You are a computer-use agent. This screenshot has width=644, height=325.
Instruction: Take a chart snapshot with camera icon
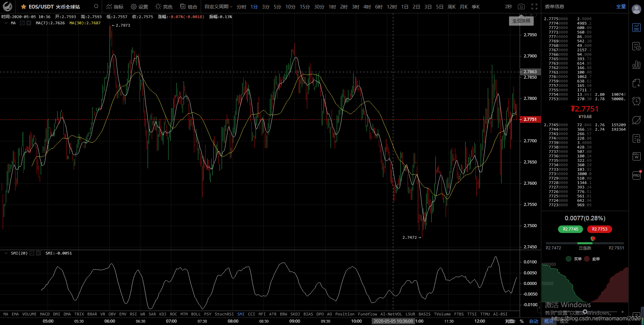521,6
